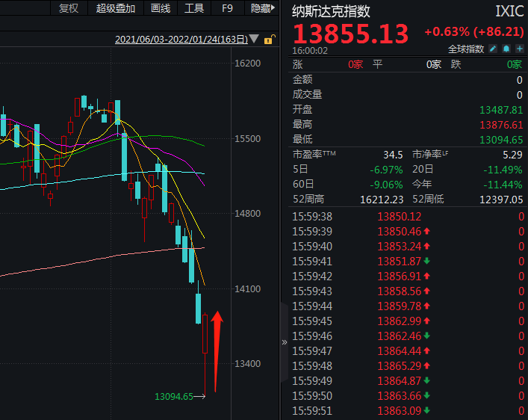
Task: Select the tick row at 15:59:49
Action: pyautogui.click(x=408, y=381)
